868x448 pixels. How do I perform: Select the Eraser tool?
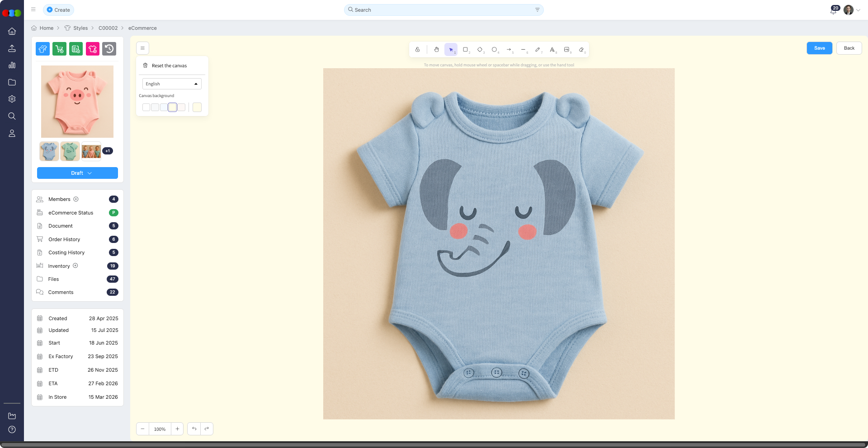click(x=581, y=50)
